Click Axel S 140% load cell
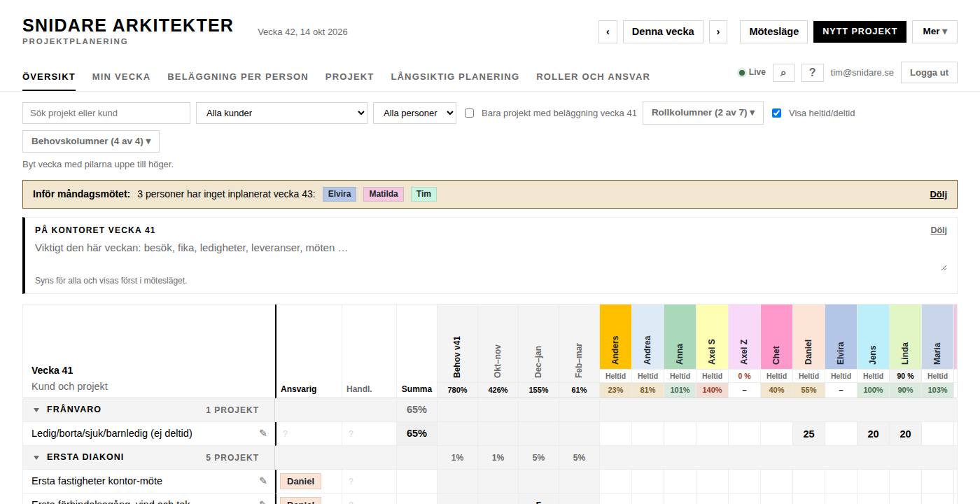 tap(712, 390)
